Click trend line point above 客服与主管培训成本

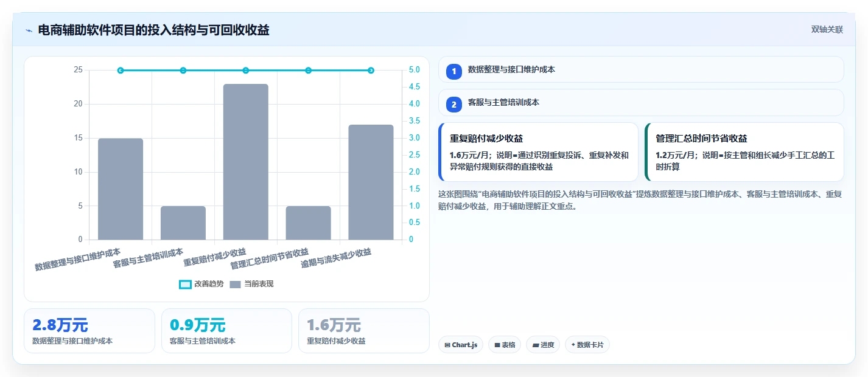coord(183,71)
